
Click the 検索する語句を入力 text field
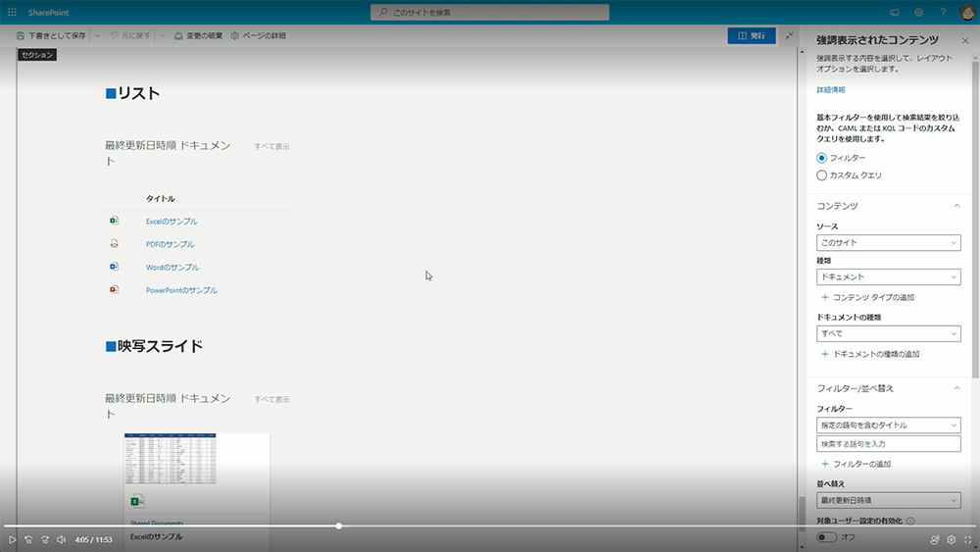click(x=888, y=444)
